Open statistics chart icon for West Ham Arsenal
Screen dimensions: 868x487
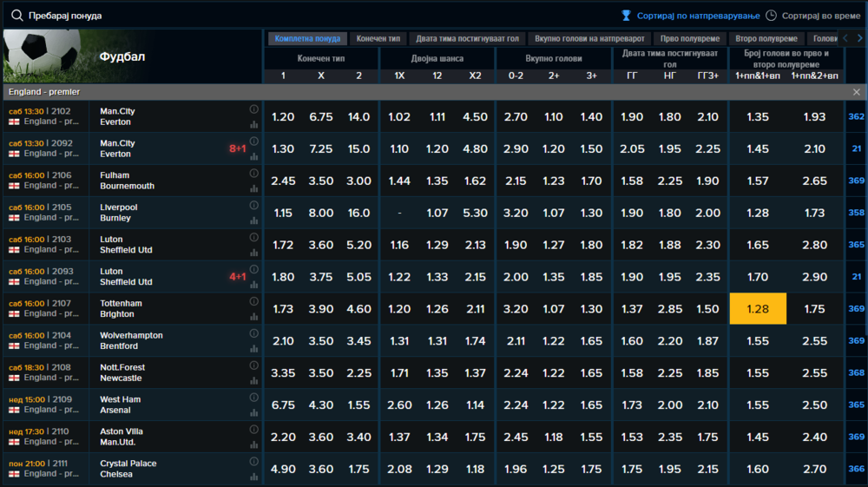[x=253, y=412]
